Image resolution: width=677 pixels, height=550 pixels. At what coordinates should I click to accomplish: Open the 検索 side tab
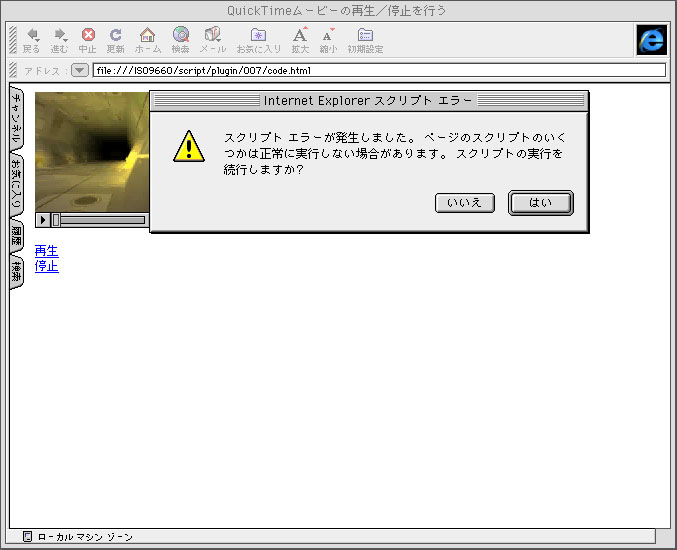16,272
